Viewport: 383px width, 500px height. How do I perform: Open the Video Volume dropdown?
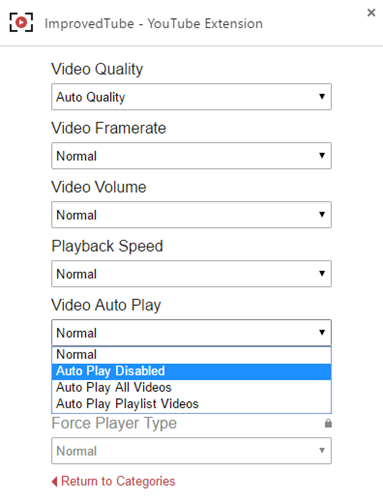191,215
